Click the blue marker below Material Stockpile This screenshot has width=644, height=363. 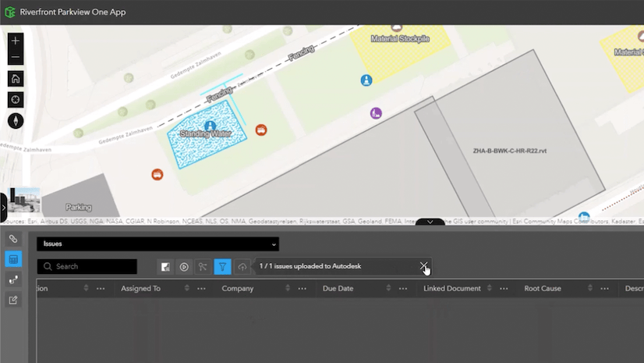tap(366, 80)
